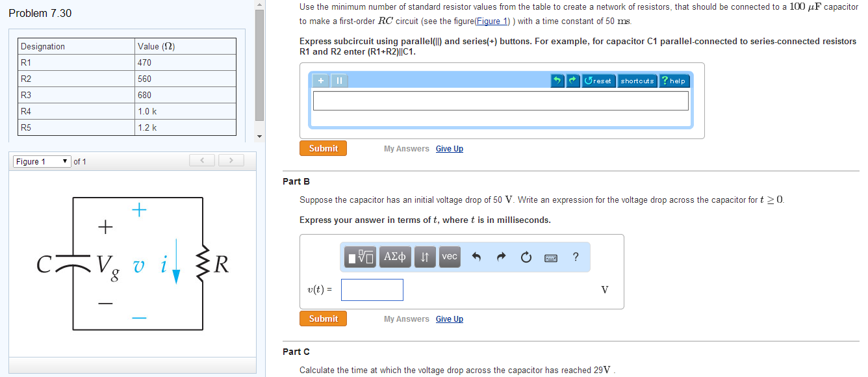Open the Greek symbols (ΑΣΦ) palette
868x377 pixels.
(x=395, y=257)
